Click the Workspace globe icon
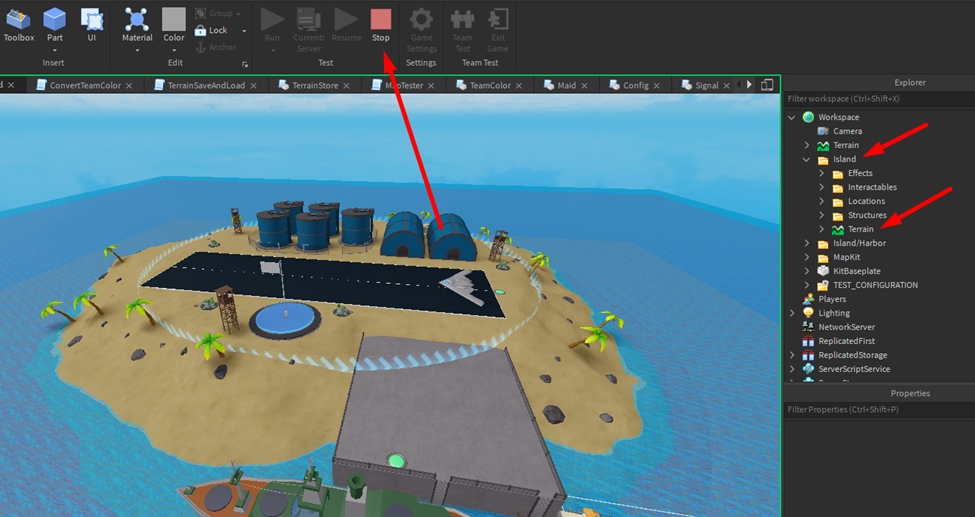Screen dimensions: 975x517 [808, 117]
